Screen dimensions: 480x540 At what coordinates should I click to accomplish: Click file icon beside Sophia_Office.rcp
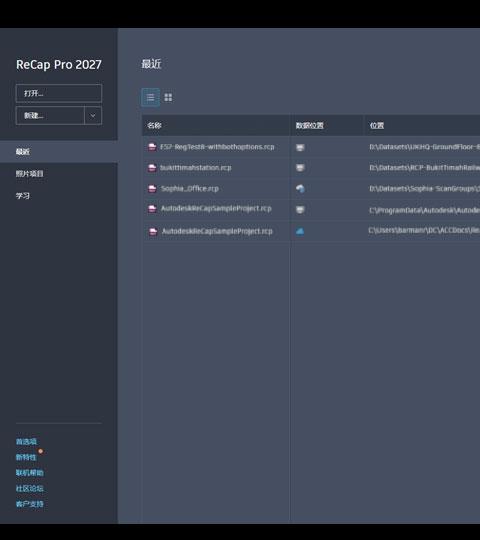152,189
